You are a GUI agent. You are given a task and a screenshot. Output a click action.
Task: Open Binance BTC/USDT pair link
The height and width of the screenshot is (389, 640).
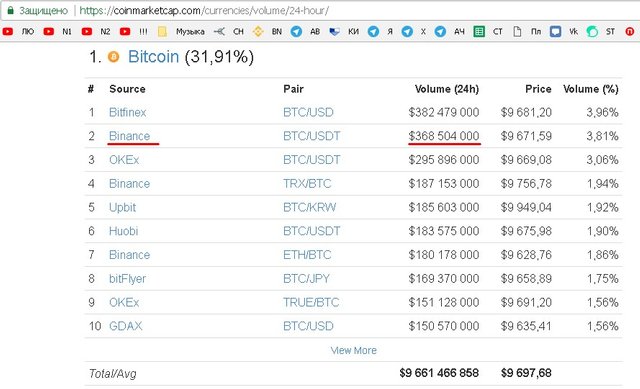[311, 136]
